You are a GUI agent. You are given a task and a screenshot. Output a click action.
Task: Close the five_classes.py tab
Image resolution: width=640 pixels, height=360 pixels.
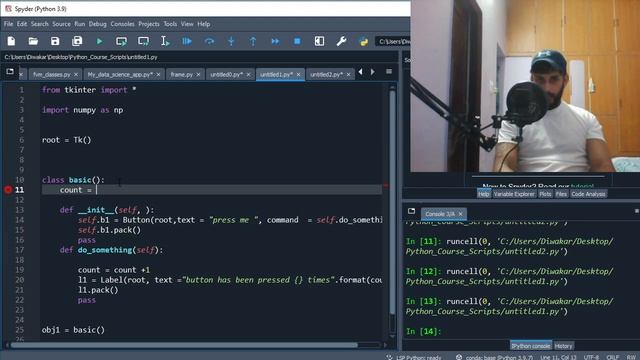pos(76,74)
